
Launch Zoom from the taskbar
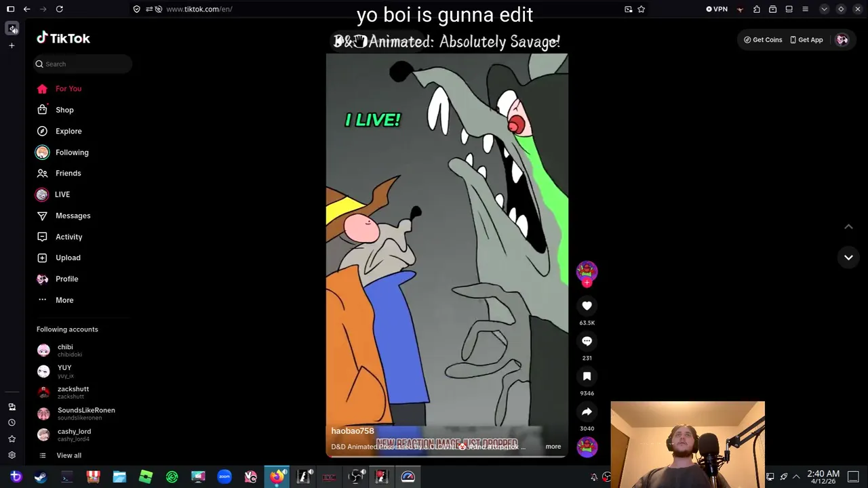224,477
